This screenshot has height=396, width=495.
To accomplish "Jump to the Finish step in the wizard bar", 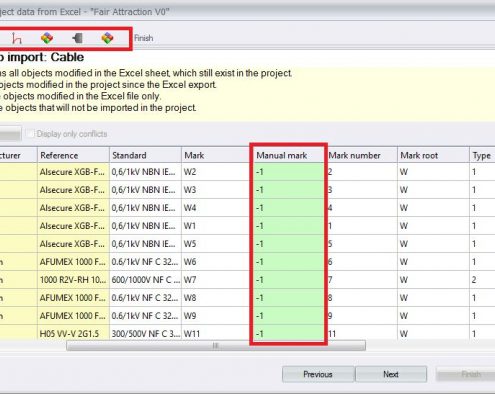I will click(x=144, y=38).
